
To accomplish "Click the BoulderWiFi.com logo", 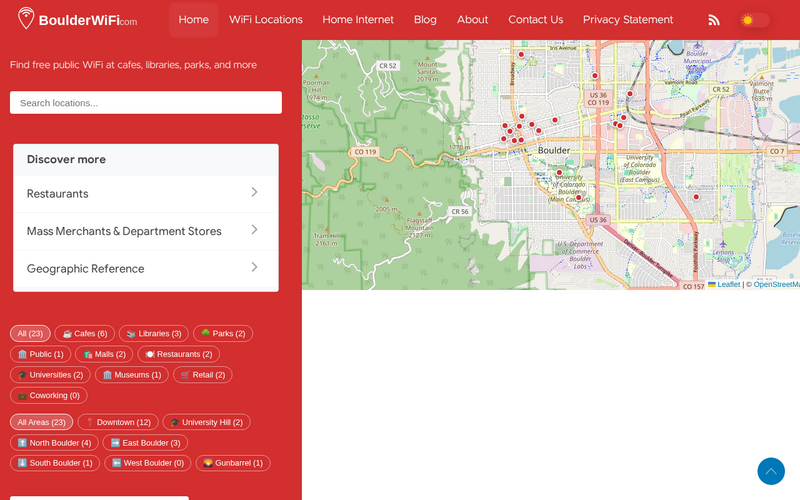I will coord(77,19).
